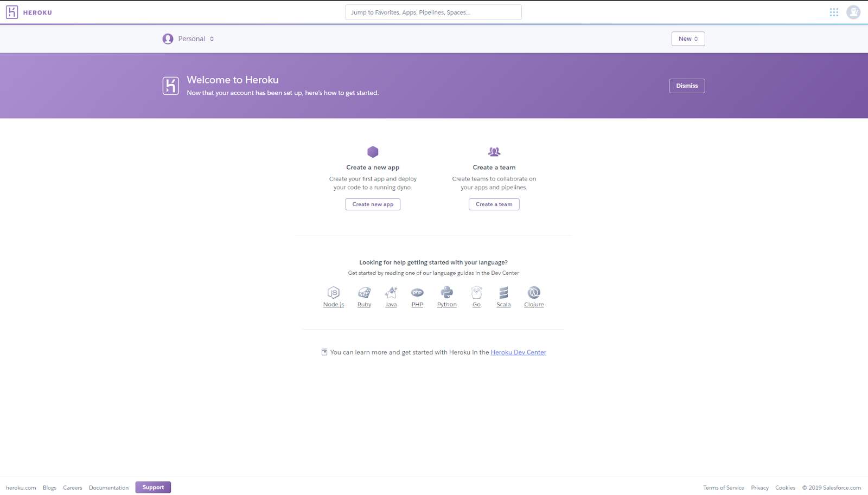Click the Personal account avatar icon
This screenshot has width=868, height=495.
pyautogui.click(x=168, y=39)
